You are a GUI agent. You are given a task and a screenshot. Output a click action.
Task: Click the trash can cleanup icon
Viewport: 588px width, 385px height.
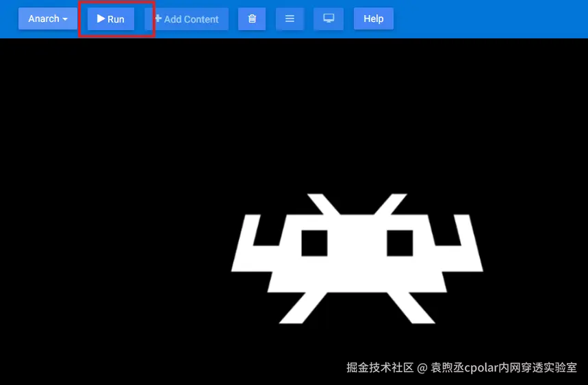(252, 18)
